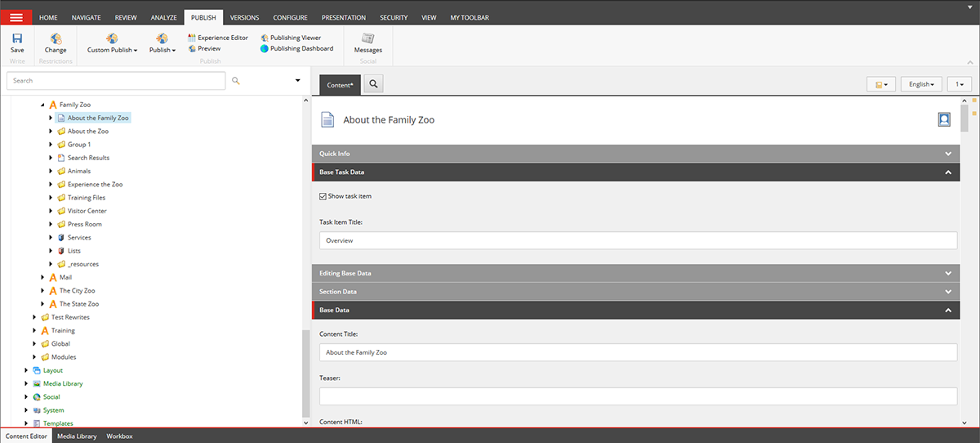Switch to the Versions ribbon tab
The height and width of the screenshot is (443, 980).
[244, 17]
